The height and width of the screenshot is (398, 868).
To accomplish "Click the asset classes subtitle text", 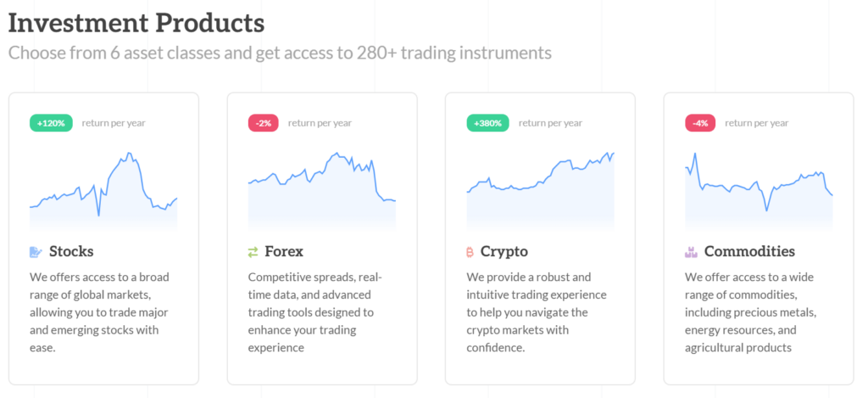I will [x=280, y=53].
